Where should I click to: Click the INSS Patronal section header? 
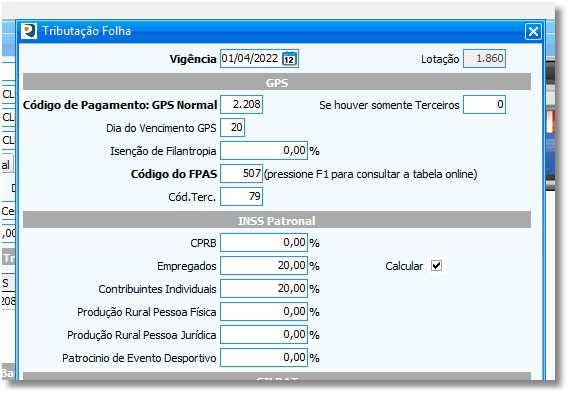coord(277,220)
